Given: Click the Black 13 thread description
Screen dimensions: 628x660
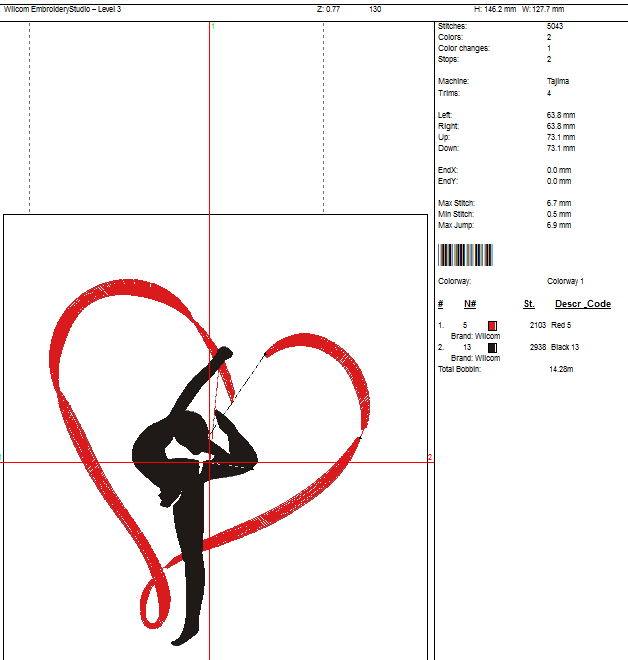Looking at the screenshot, I should click(x=565, y=347).
